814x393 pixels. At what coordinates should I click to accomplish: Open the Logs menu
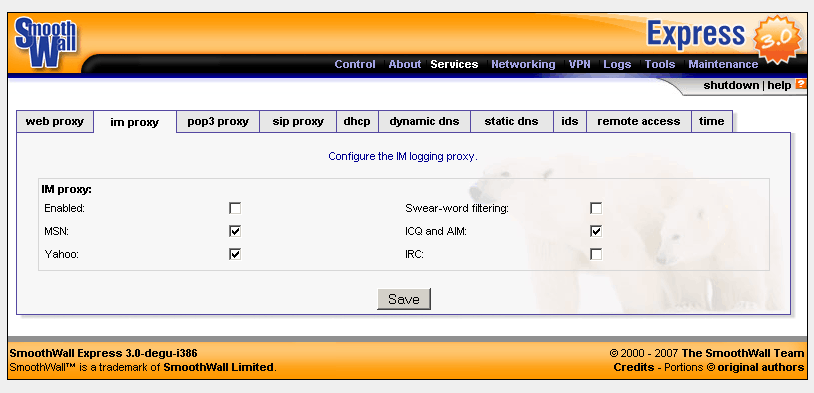(617, 64)
